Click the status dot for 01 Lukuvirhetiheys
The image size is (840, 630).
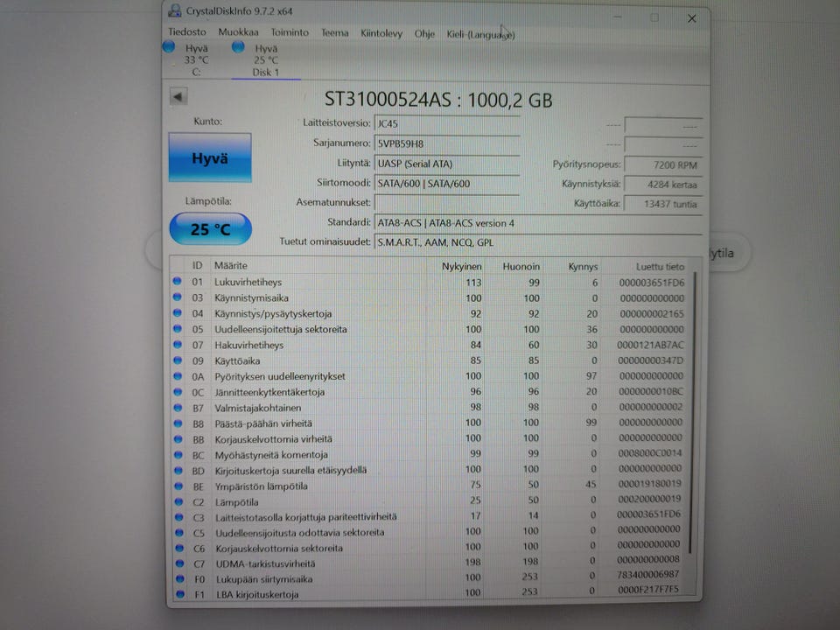pos(178,281)
